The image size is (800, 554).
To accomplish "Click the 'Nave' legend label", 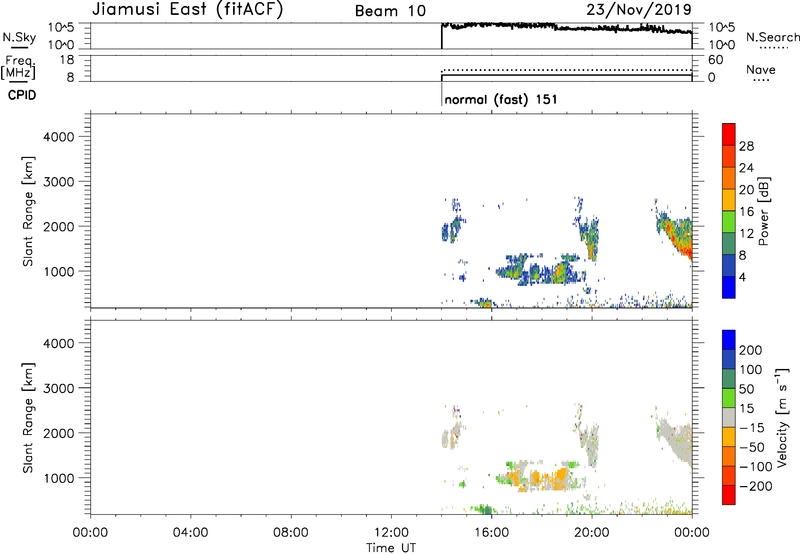I will (761, 69).
